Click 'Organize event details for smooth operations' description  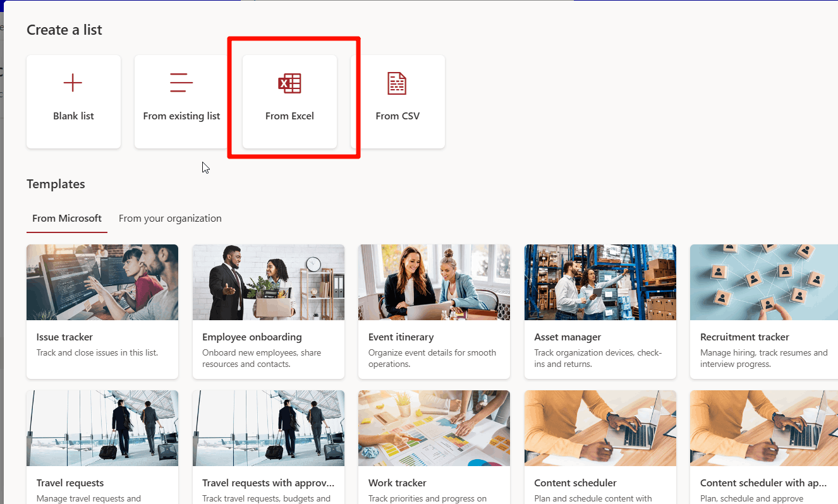point(432,359)
